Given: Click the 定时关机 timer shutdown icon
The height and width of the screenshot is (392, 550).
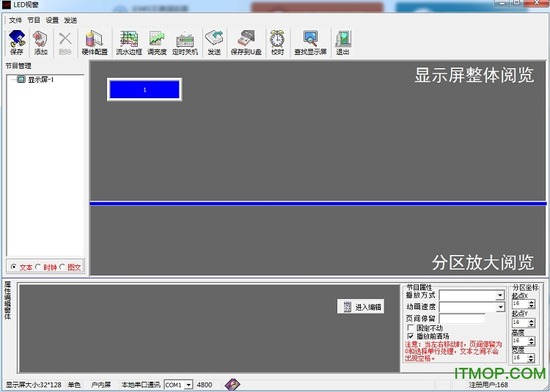Looking at the screenshot, I should pos(185,43).
